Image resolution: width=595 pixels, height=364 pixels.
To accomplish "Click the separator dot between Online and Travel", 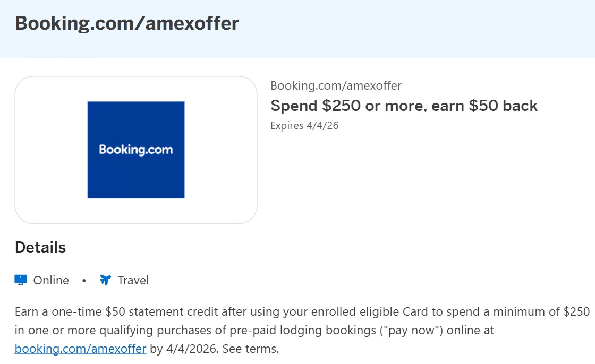I will [84, 281].
